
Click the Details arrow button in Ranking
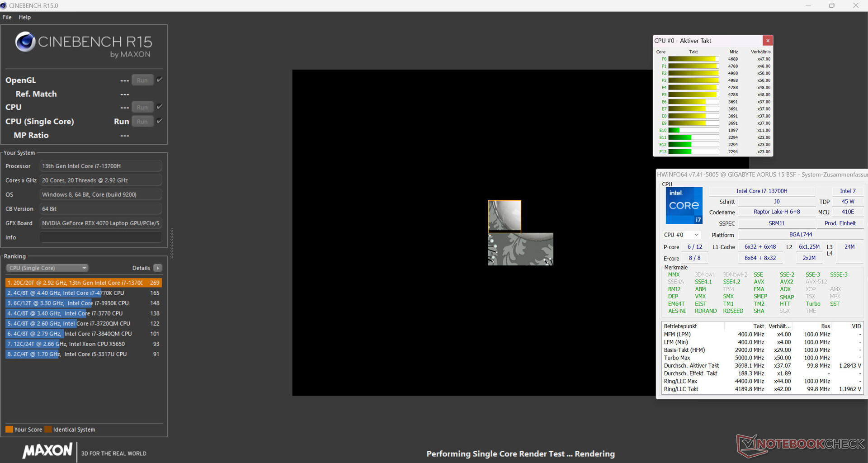(x=158, y=268)
